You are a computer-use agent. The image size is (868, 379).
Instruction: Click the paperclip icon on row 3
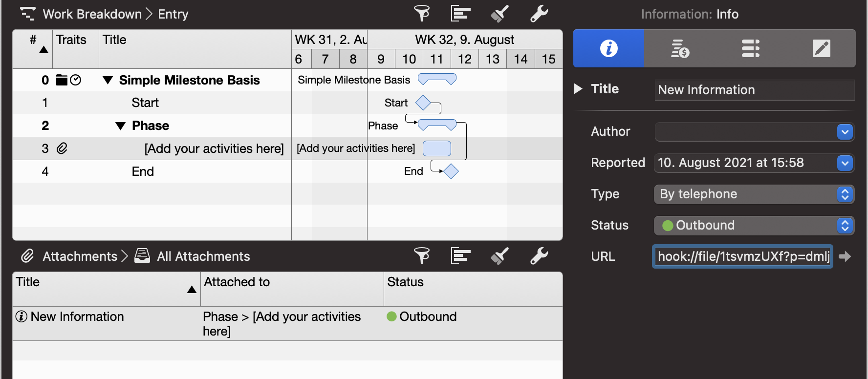(62, 148)
